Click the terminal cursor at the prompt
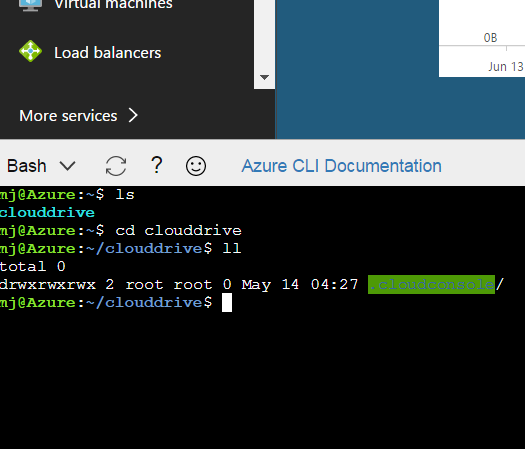Screen dimensions: 525x449 point(227,302)
